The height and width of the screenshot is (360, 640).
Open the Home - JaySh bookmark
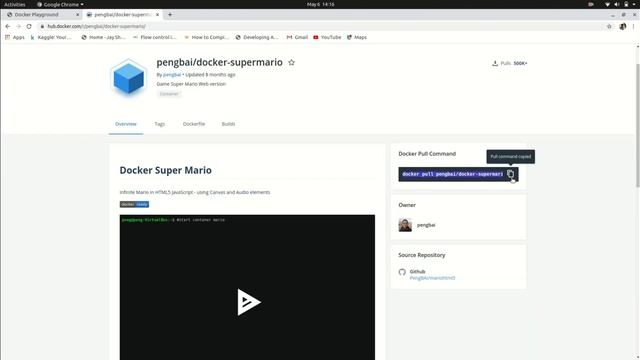[103, 37]
